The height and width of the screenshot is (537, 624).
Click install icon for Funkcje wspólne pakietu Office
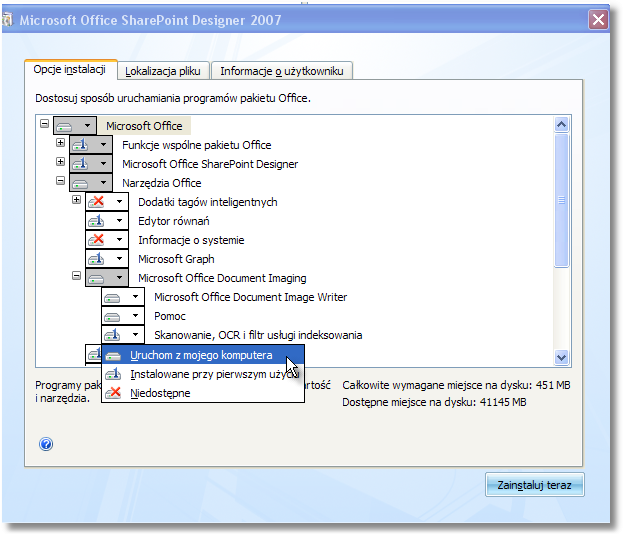tap(80, 145)
